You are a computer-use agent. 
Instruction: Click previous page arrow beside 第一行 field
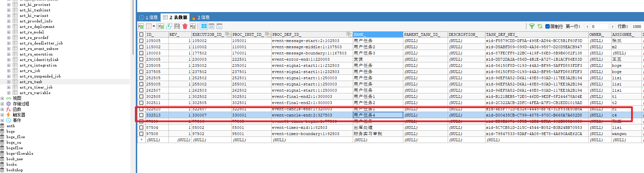[587, 26]
